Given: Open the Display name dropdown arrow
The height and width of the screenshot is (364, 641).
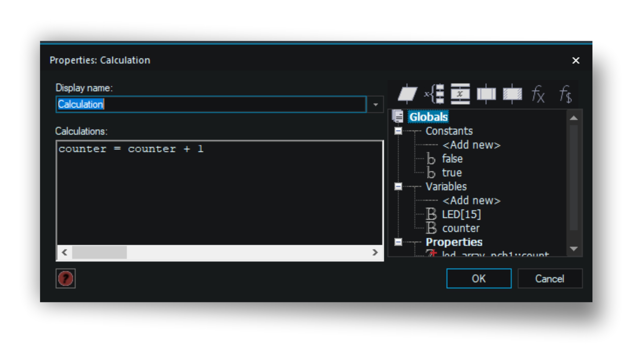Looking at the screenshot, I should (375, 104).
